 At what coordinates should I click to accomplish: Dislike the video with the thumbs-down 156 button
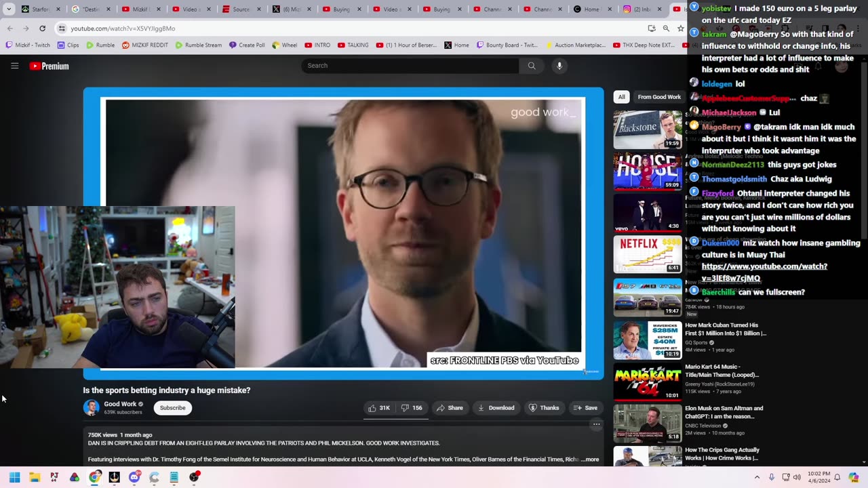(x=412, y=408)
